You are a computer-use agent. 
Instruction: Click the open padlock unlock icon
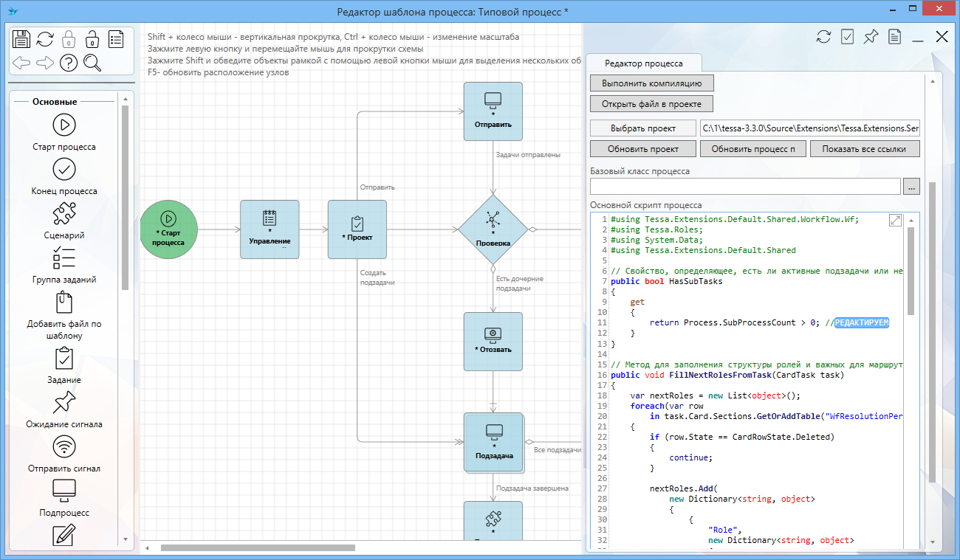point(92,38)
